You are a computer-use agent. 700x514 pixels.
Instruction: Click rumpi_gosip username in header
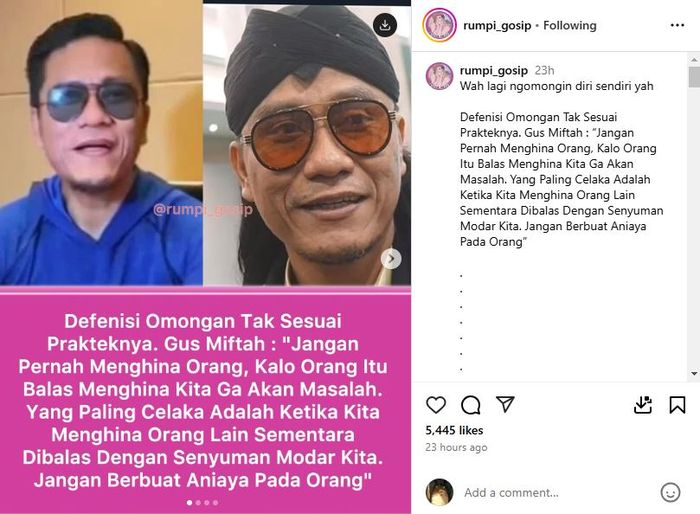[497, 25]
